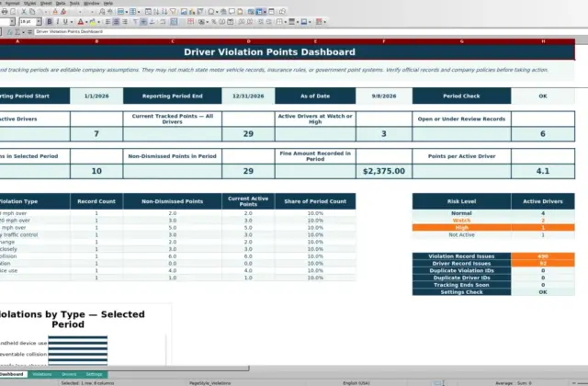
Task: Insert Image toolbar icon
Action: click(184, 12)
